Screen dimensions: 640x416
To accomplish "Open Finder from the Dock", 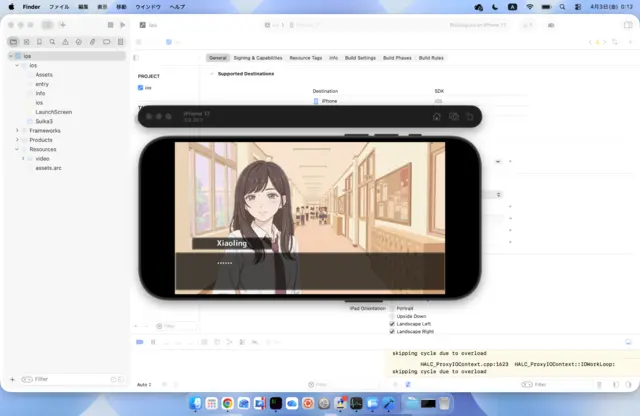I will tap(196, 403).
